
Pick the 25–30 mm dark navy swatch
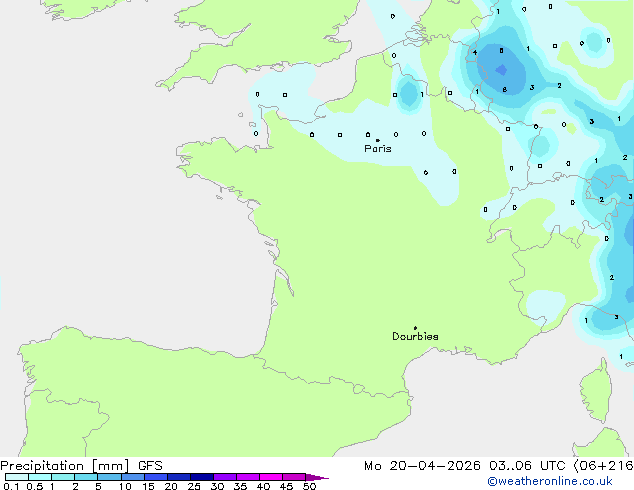tap(202, 477)
